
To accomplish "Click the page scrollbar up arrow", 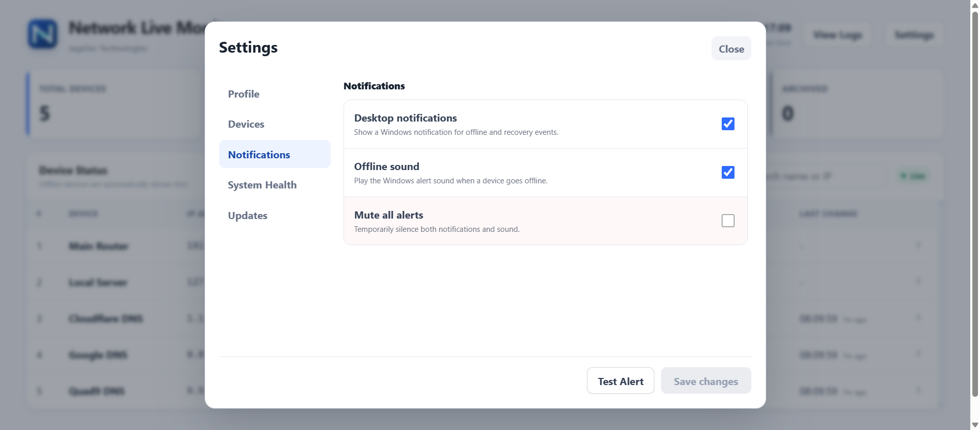I will (x=975, y=5).
